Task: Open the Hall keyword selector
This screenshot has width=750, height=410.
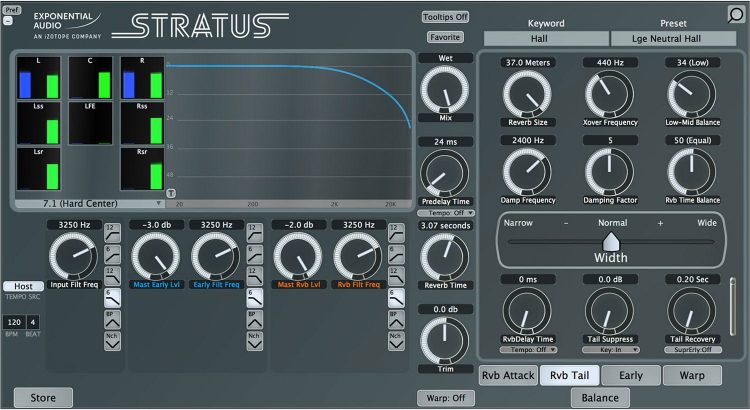Action: pyautogui.click(x=546, y=39)
